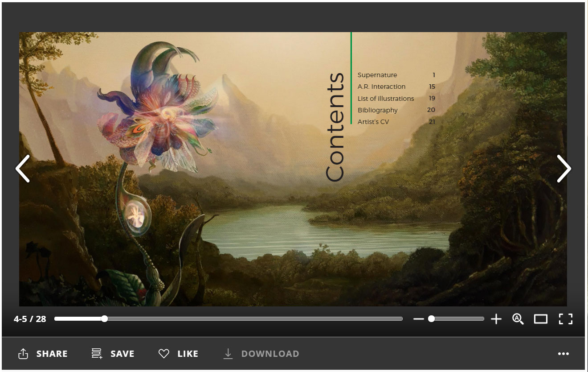Viewport: 588px width, 372px height.
Task: Go back using the left arrow
Action: point(23,169)
